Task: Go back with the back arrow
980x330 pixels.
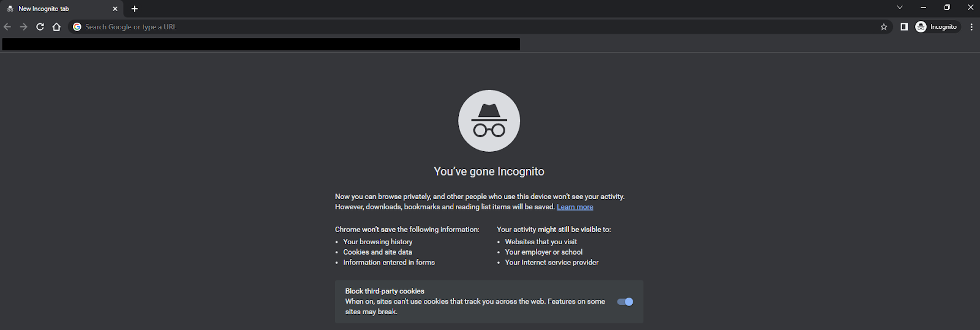Action: pos(7,27)
